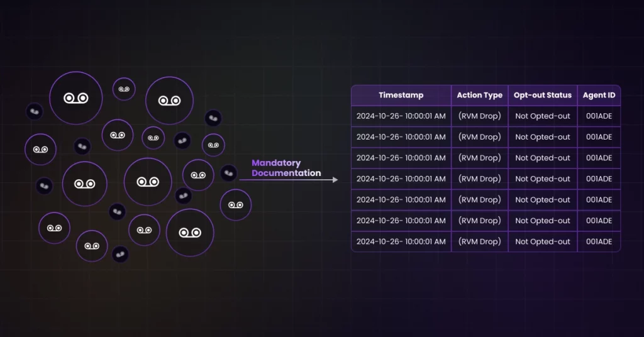The image size is (644, 337).
Task: Click the largest voicemail icon at top-left
Action: pyautogui.click(x=76, y=98)
